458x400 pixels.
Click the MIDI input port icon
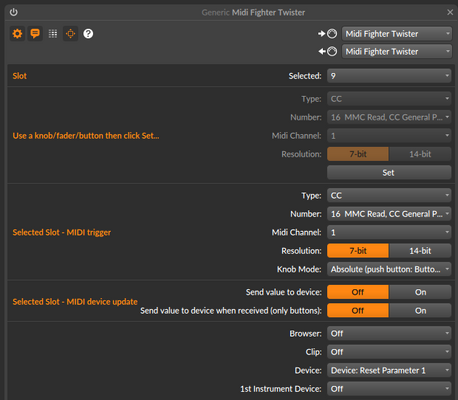tap(328, 34)
